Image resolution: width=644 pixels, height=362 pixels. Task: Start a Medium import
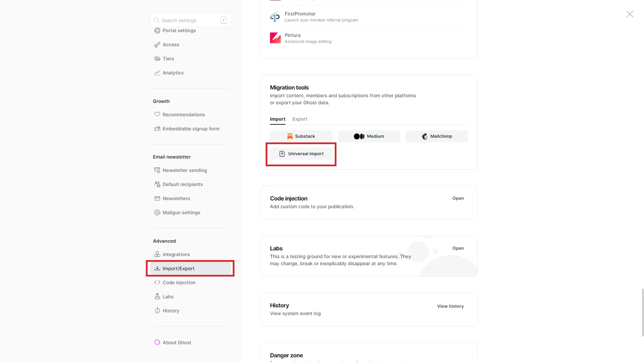369,136
